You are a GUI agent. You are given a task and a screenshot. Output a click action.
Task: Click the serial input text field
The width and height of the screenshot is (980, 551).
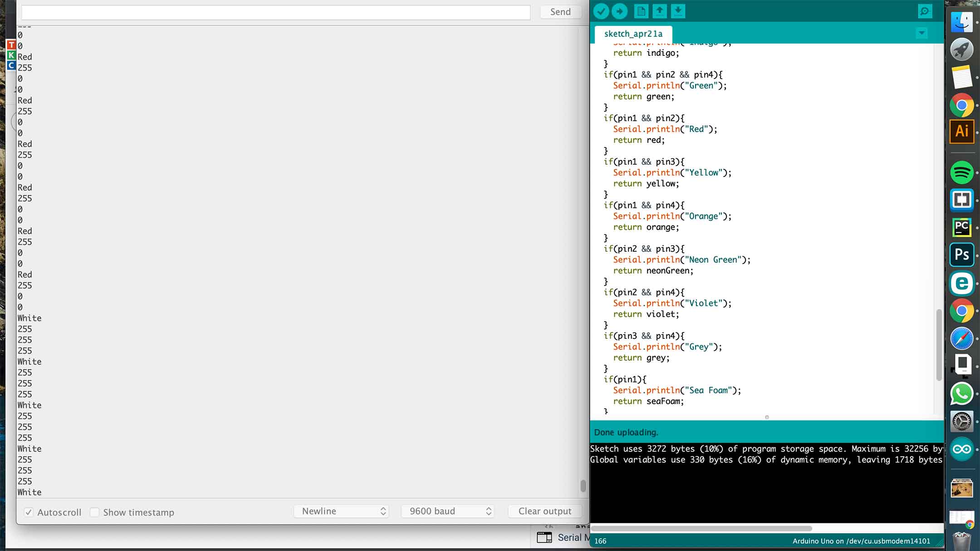point(275,12)
